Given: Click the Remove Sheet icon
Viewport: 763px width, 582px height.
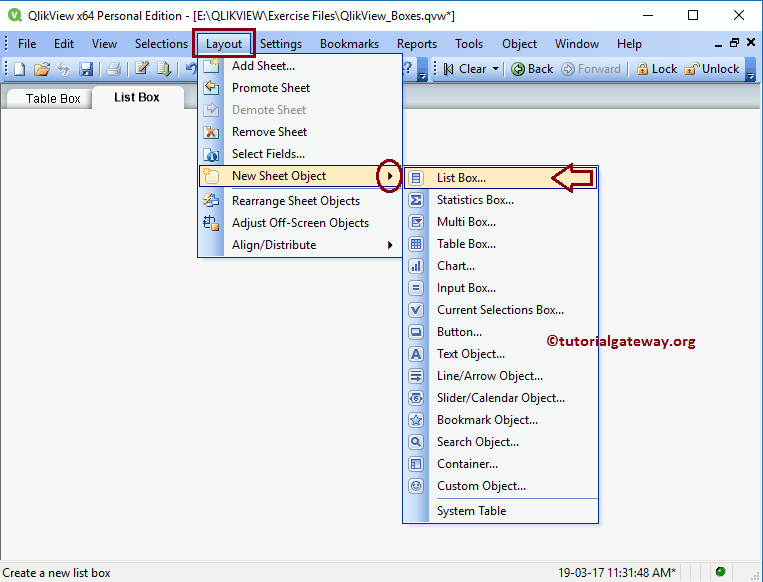Looking at the screenshot, I should 211,132.
